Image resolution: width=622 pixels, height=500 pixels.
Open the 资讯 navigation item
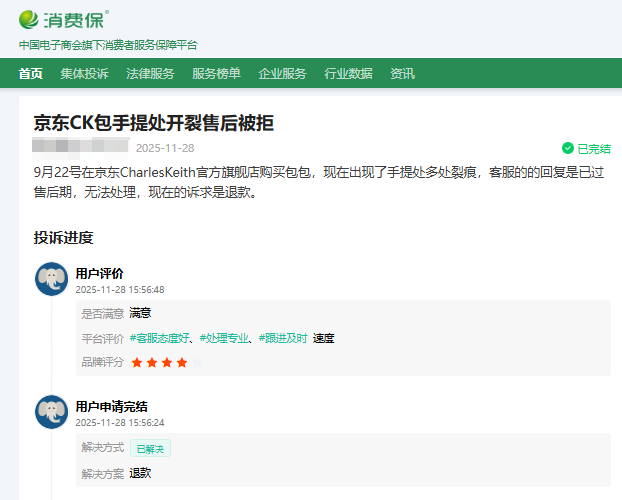(402, 73)
